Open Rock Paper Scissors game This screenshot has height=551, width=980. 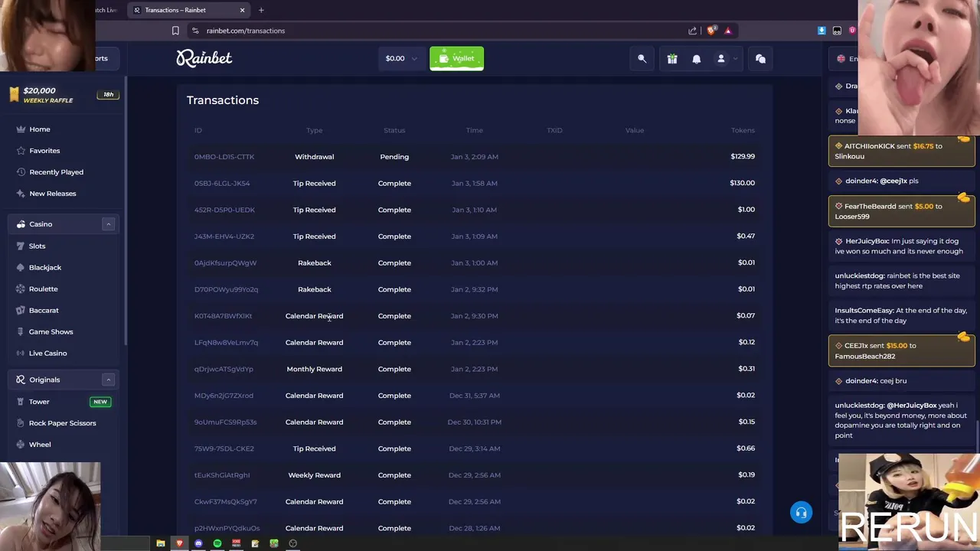click(x=64, y=423)
